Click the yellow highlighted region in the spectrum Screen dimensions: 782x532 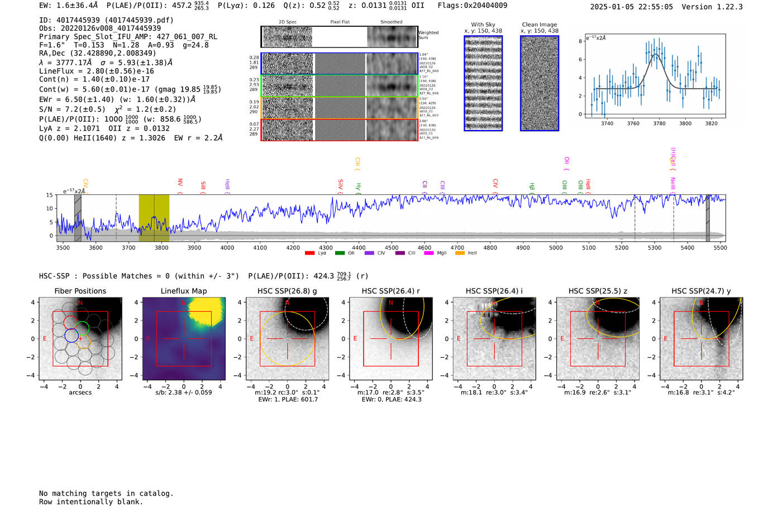[154, 218]
